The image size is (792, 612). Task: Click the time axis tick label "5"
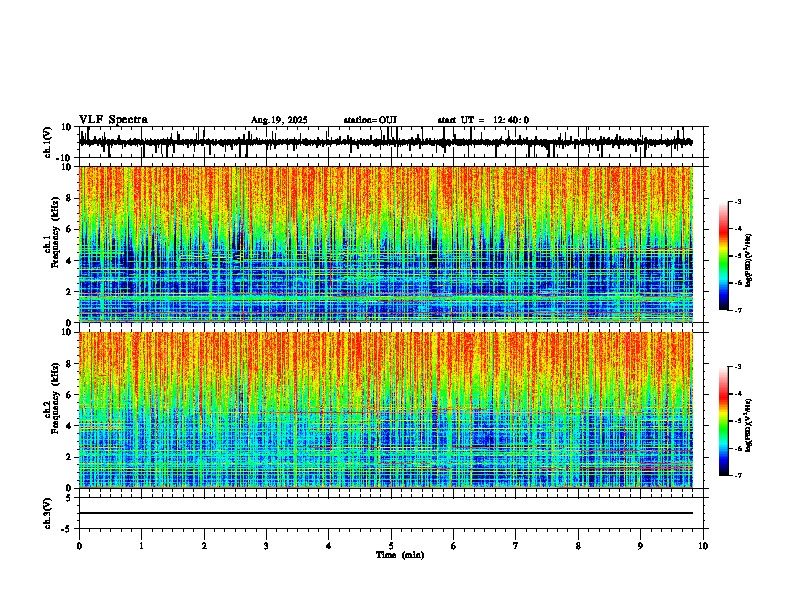coord(391,546)
